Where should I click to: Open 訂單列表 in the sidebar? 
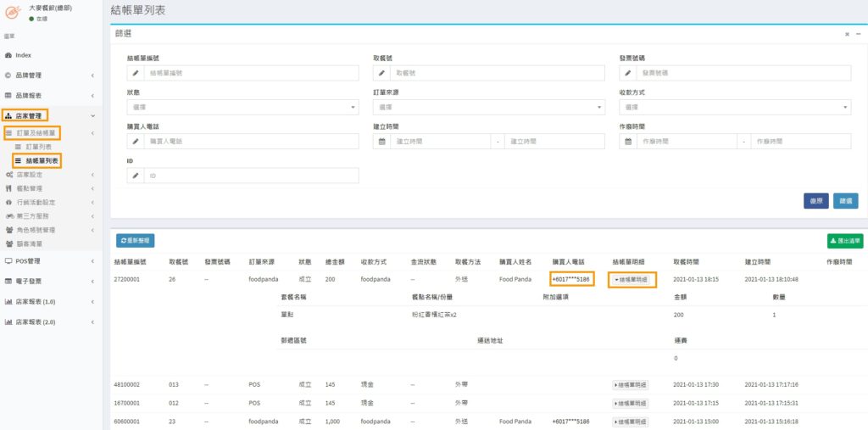pos(38,147)
